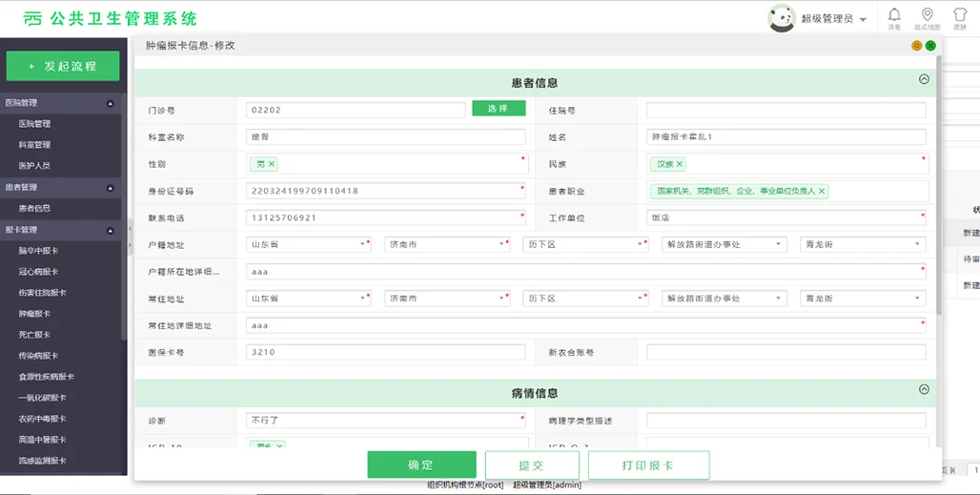Collapse the 患者信息 section
This screenshot has height=495, width=980.
tap(924, 79)
